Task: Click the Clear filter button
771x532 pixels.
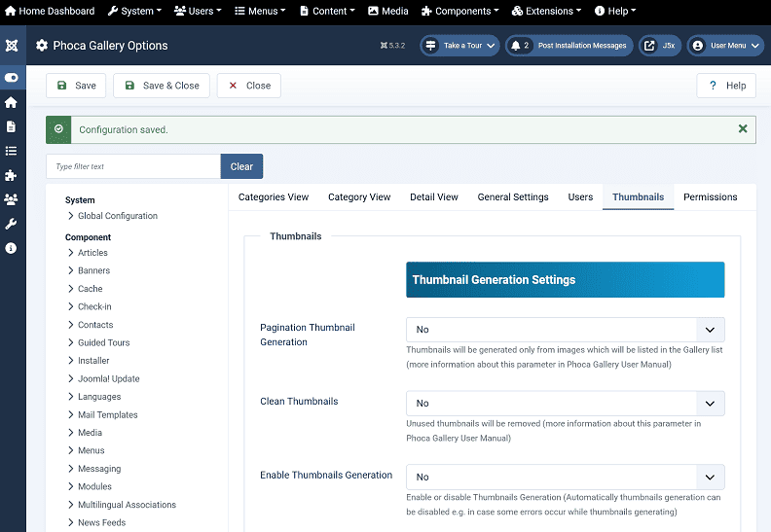Action: click(x=241, y=166)
